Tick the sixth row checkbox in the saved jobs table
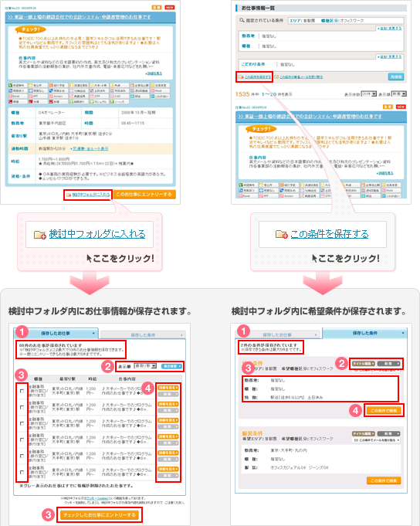420x526 pixels. pyautogui.click(x=22, y=472)
